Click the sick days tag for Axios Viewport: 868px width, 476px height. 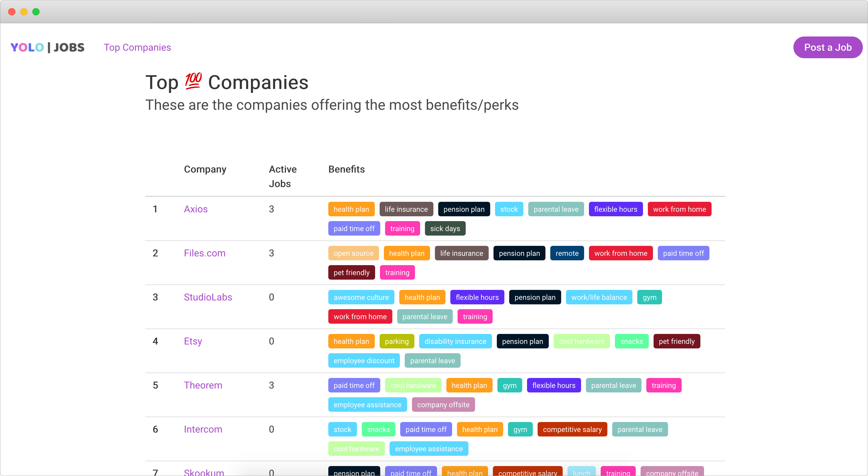445,229
